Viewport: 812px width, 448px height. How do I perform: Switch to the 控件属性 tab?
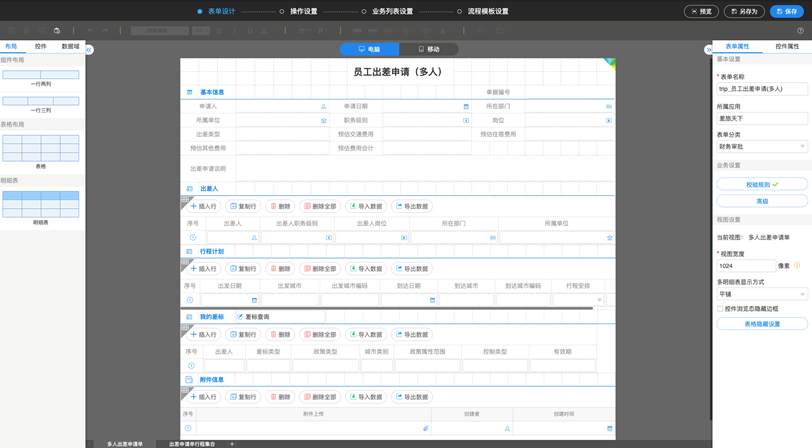click(786, 46)
